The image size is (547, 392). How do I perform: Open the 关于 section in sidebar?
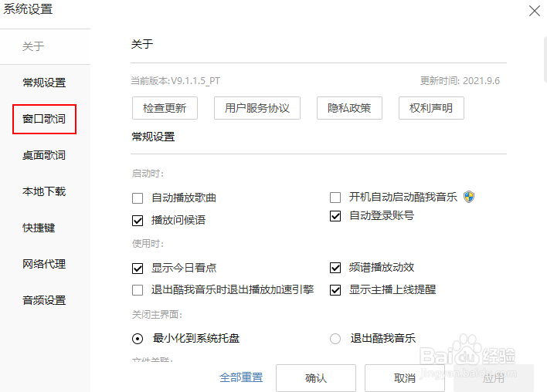point(33,46)
